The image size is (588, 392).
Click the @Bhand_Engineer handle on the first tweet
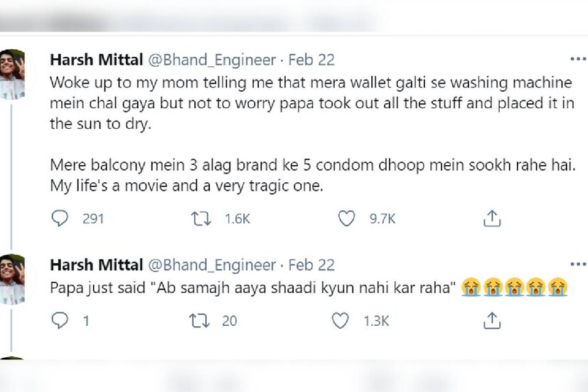tap(211, 60)
